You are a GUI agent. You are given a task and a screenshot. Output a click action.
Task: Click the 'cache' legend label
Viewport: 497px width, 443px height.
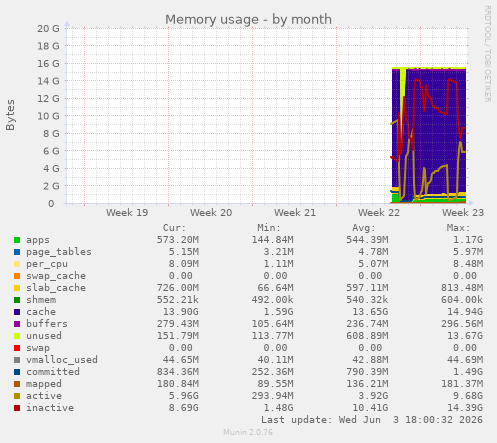coord(41,312)
